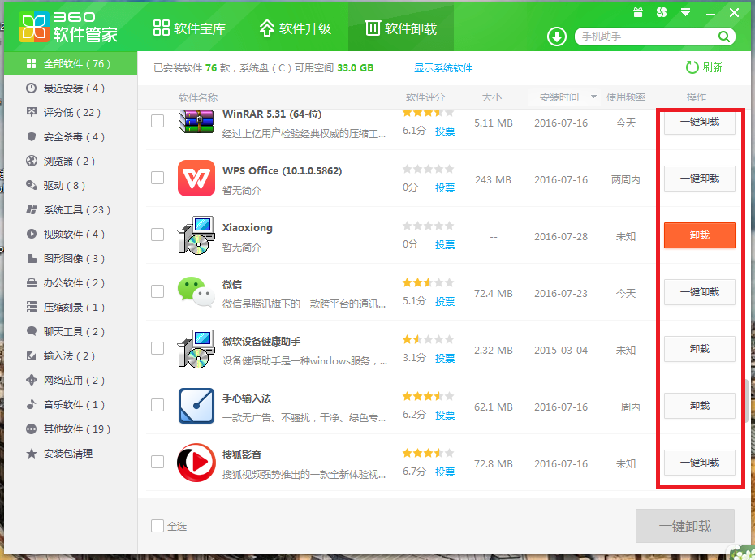Select 输入法 (2) category
755x560 pixels.
point(71,355)
